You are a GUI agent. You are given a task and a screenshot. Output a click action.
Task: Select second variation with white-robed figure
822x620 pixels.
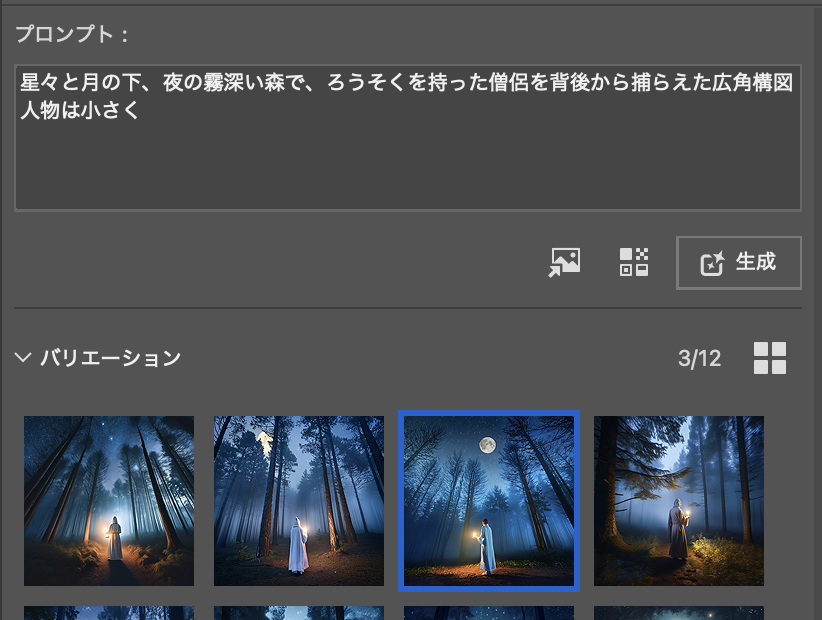point(299,500)
